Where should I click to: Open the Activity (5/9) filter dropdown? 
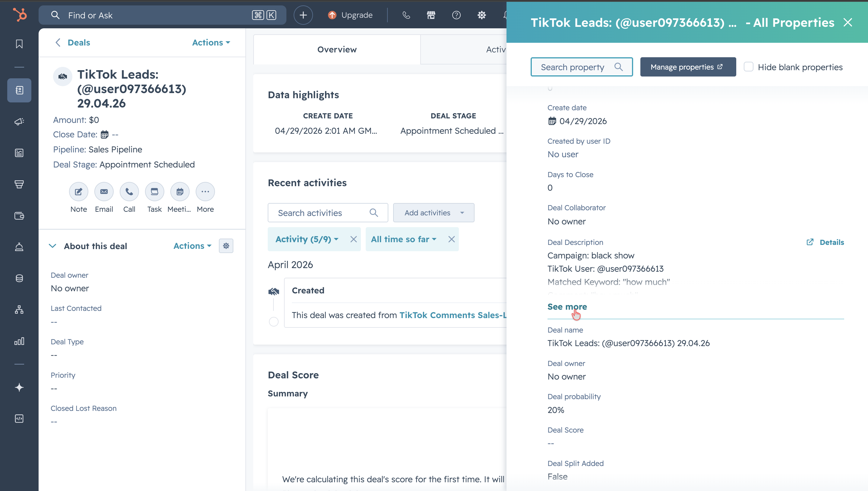307,239
